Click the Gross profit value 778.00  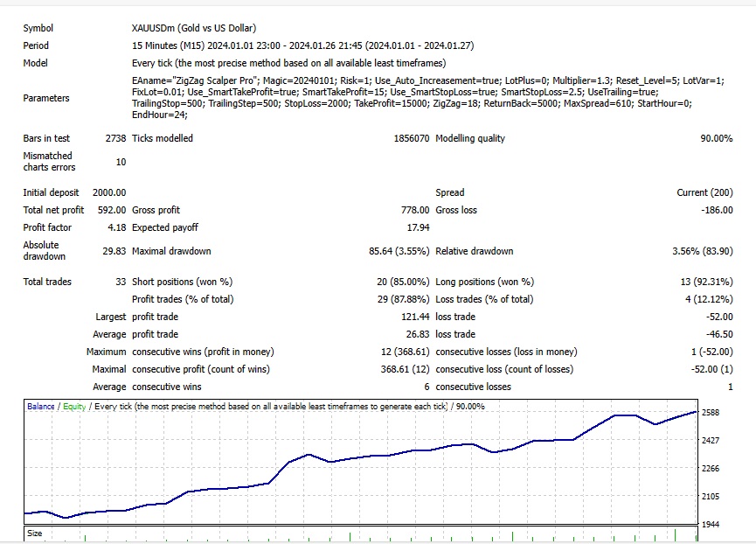click(x=415, y=210)
